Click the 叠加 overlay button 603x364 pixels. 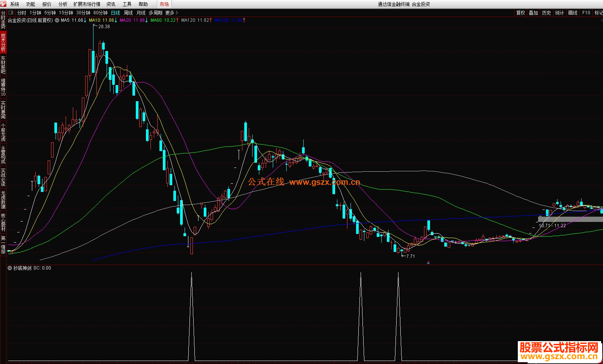tap(534, 13)
